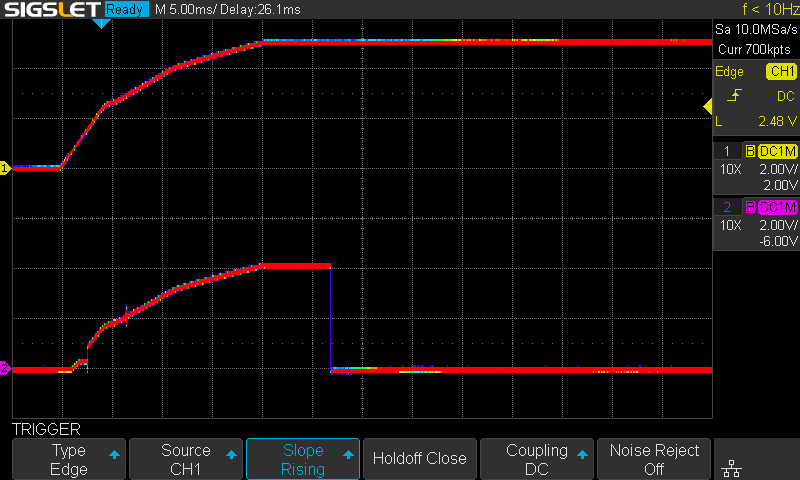Click the f < 10Hz frequency counter
Image resolution: width=800 pixels, height=480 pixels.
[770, 9]
